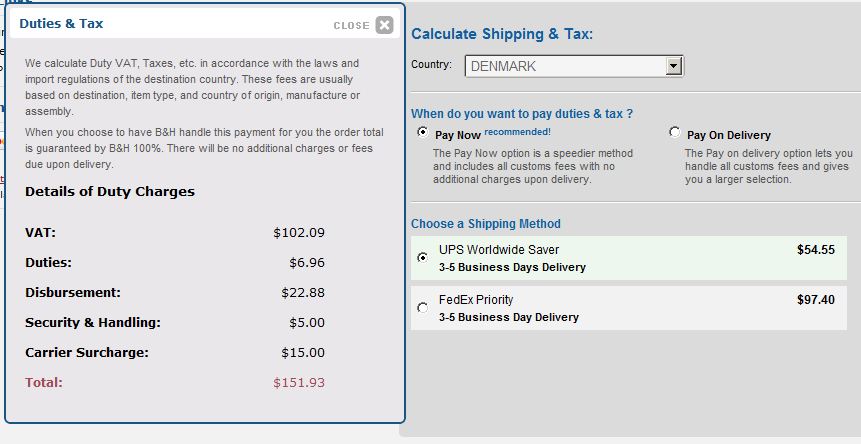Click the CLOSE text label

[351, 26]
